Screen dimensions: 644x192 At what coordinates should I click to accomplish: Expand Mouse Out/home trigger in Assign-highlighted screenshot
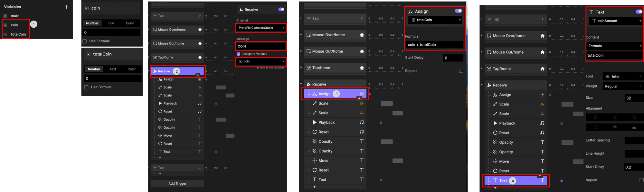click(301, 51)
